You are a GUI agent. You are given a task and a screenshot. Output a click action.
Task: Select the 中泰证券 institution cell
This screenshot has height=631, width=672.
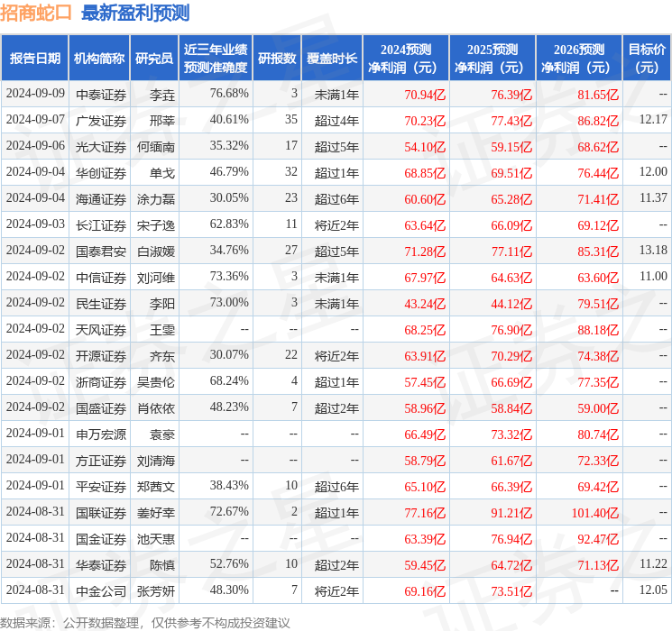[101, 95]
